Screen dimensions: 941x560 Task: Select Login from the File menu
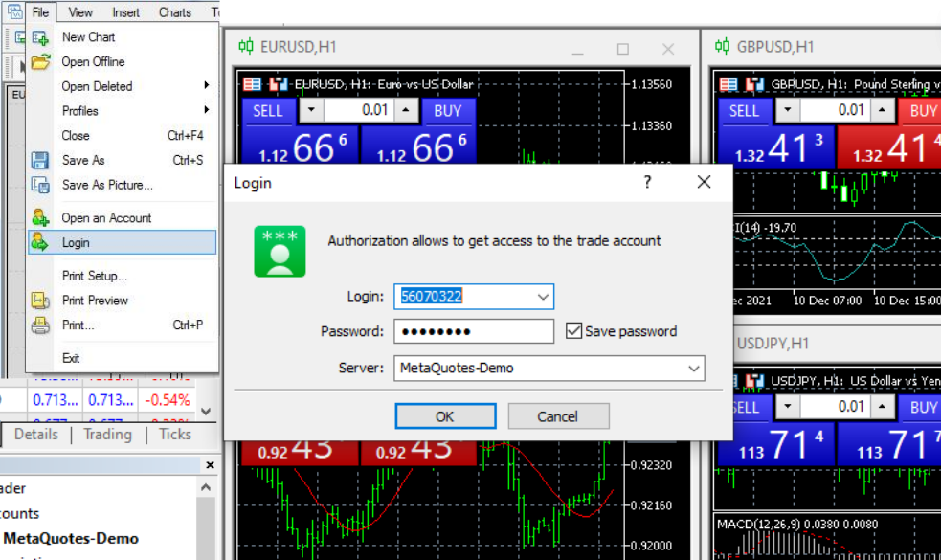pyautogui.click(x=77, y=243)
